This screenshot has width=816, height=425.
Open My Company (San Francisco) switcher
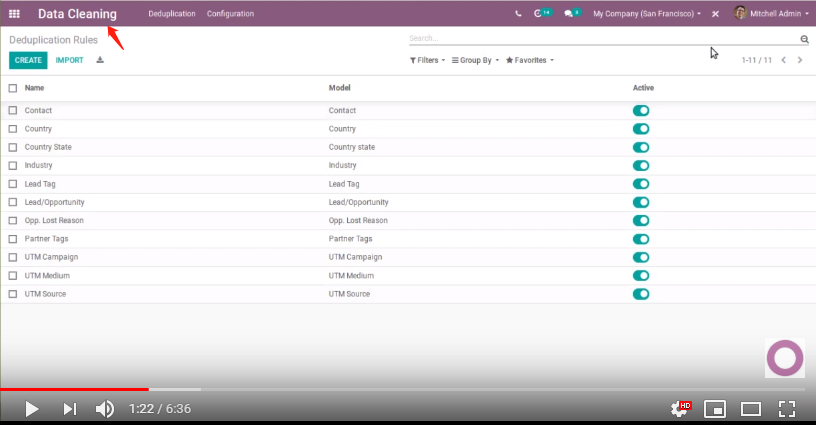point(646,14)
